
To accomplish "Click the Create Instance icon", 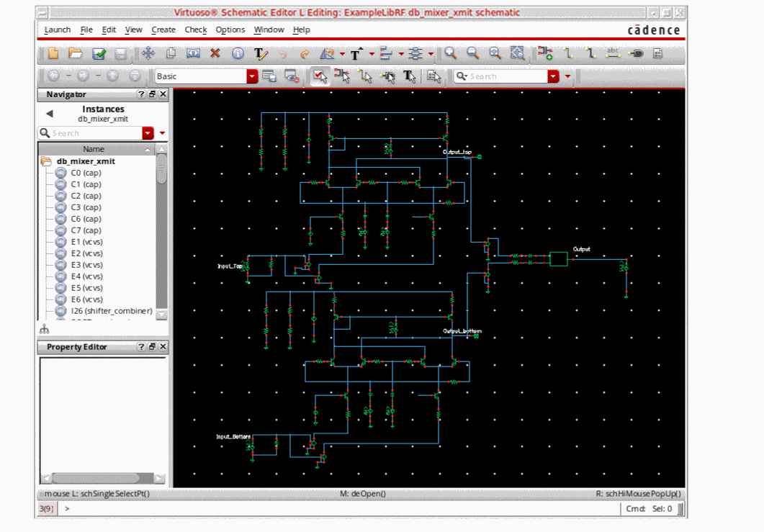I will (x=545, y=53).
